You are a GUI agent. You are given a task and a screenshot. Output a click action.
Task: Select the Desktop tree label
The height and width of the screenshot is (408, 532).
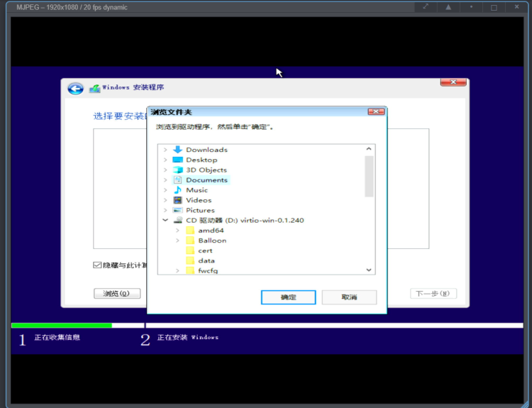coord(201,160)
